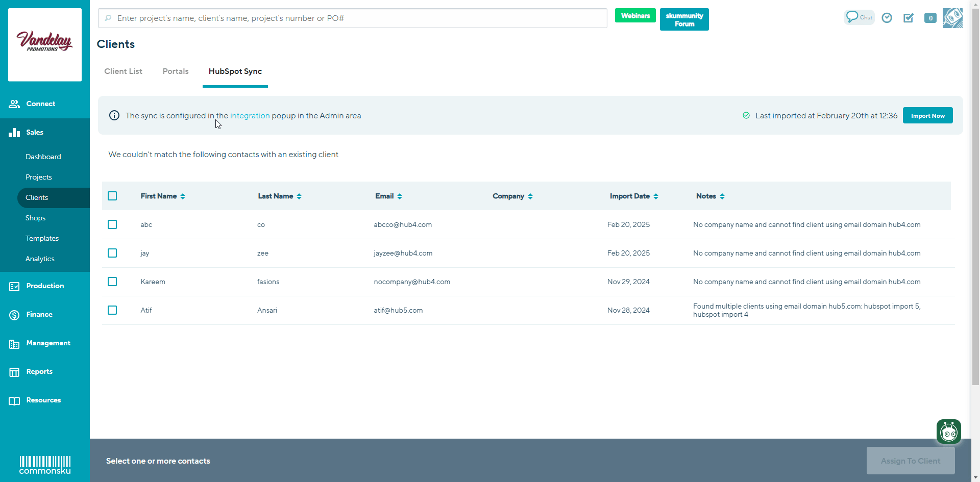The image size is (980, 482).
Task: Open the integration link in the info banner
Action: [x=250, y=116]
